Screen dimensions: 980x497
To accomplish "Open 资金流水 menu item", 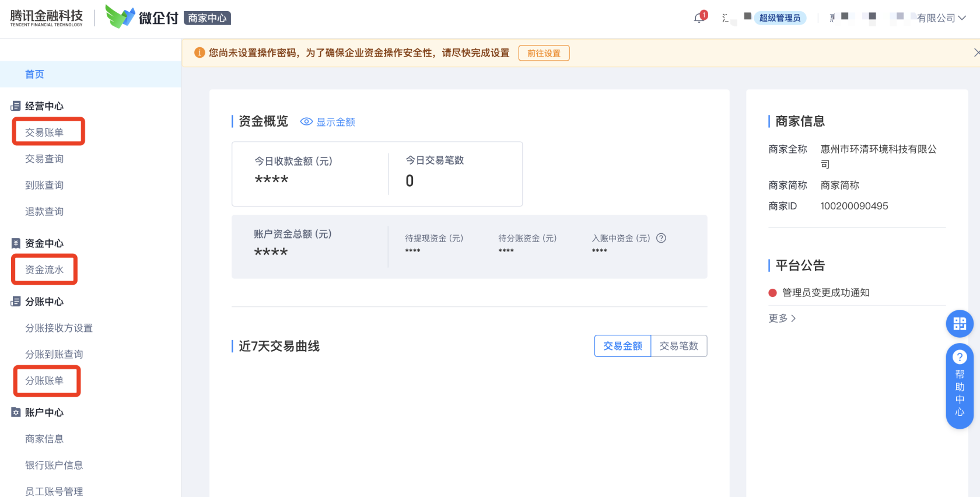I will [44, 269].
